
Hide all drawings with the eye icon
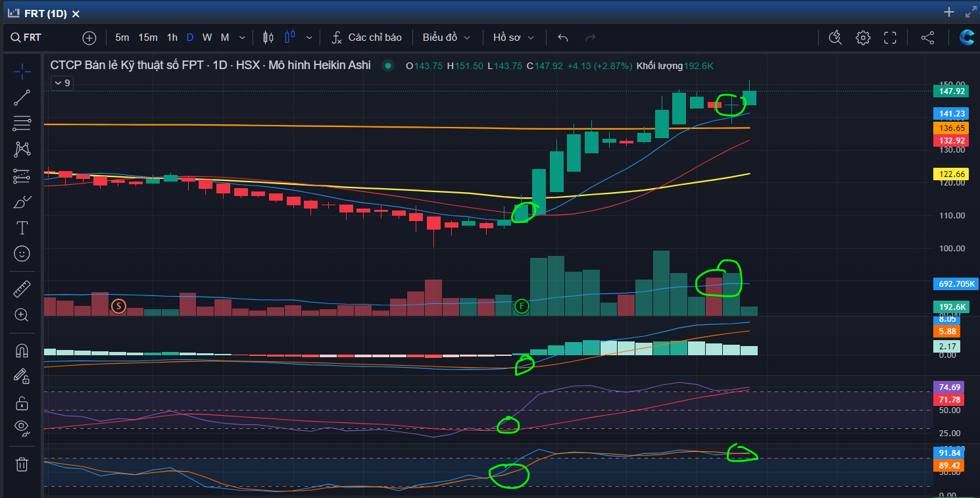pyautogui.click(x=22, y=429)
